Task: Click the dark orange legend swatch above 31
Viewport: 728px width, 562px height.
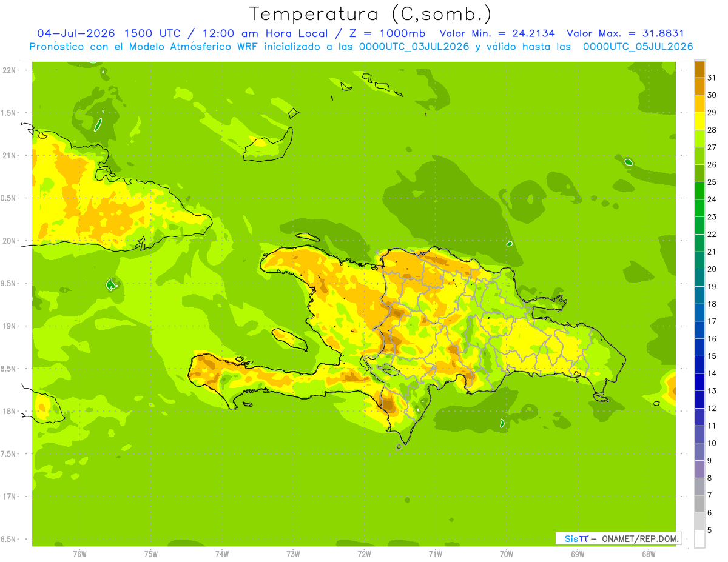Action: (699, 69)
